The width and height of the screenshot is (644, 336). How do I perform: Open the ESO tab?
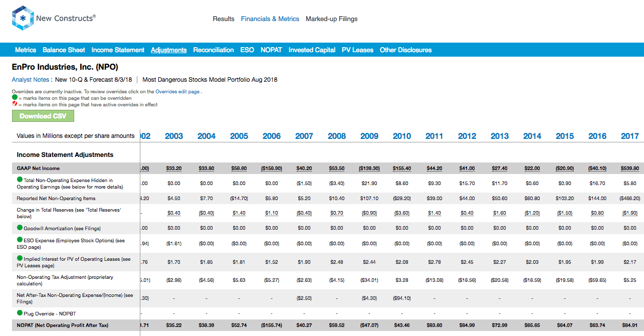pos(247,50)
